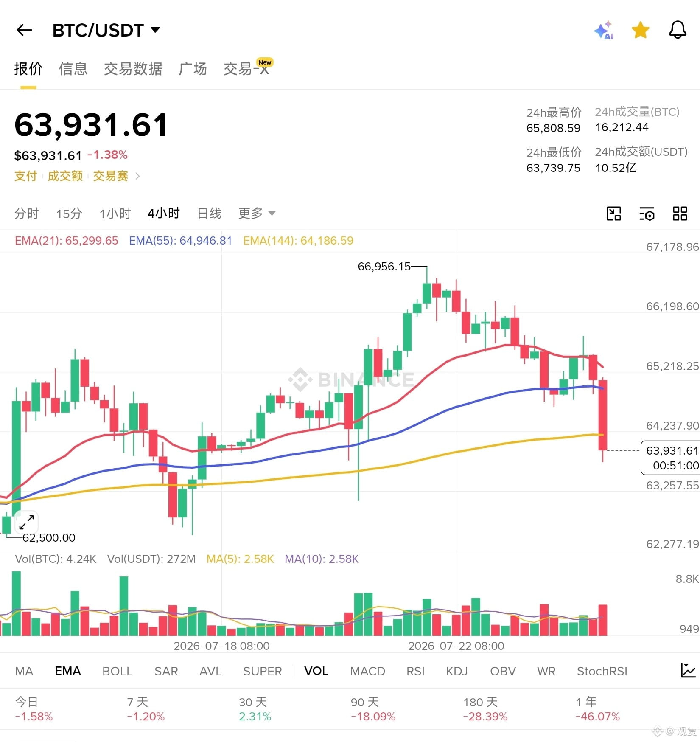Toggle the favorite star icon

point(640,30)
